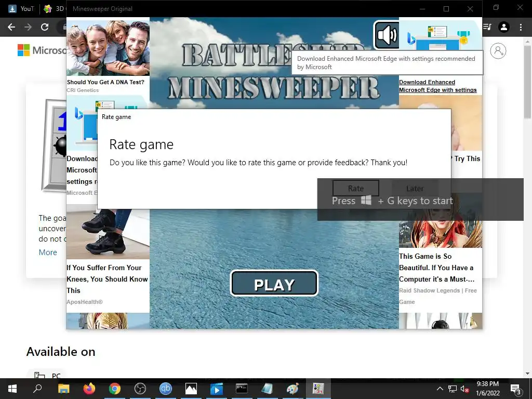Click the 'Minesweeper Original' window title
The image size is (532, 399).
[x=102, y=9]
